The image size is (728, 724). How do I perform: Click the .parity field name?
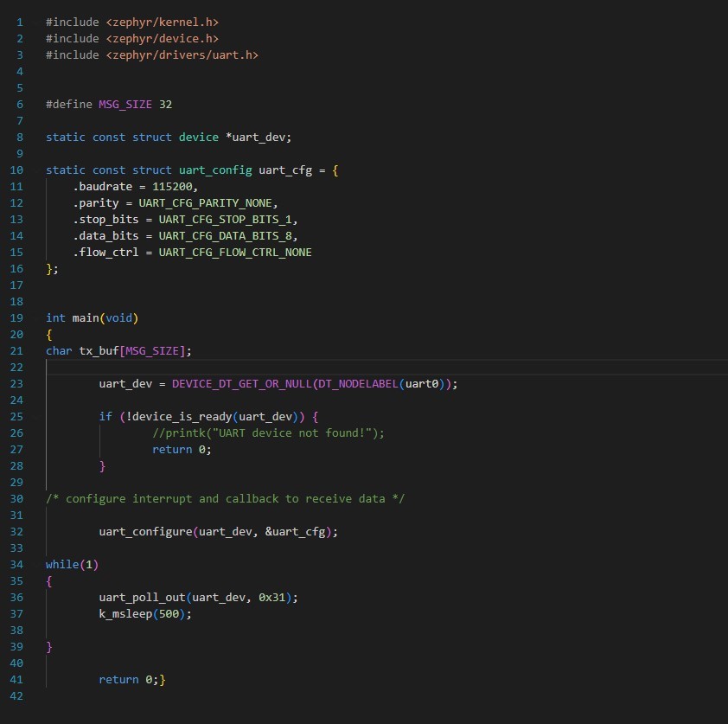point(96,203)
